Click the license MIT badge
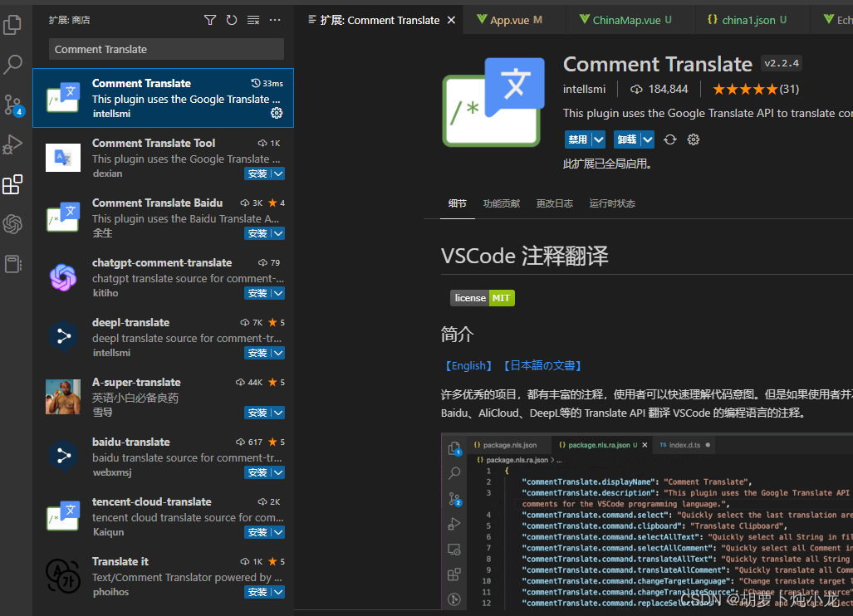 point(483,298)
